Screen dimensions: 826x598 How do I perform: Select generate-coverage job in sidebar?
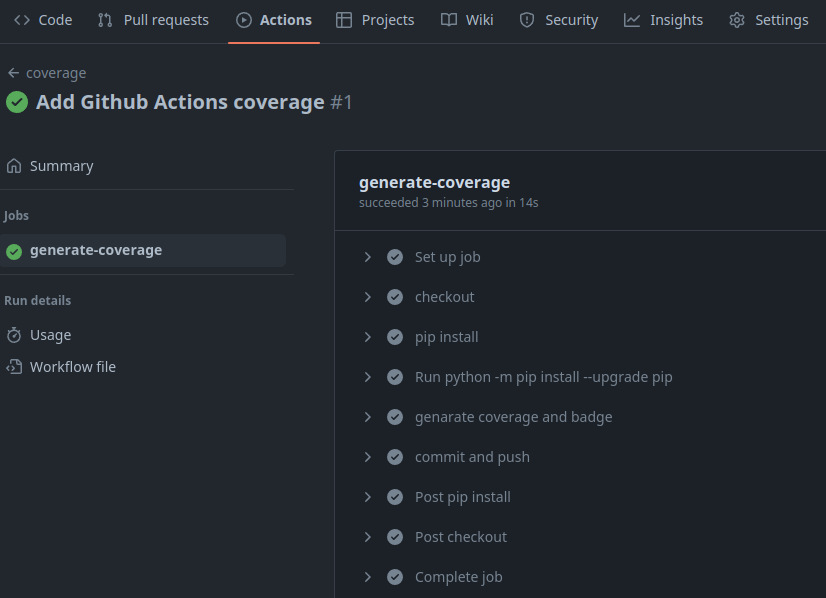point(96,250)
